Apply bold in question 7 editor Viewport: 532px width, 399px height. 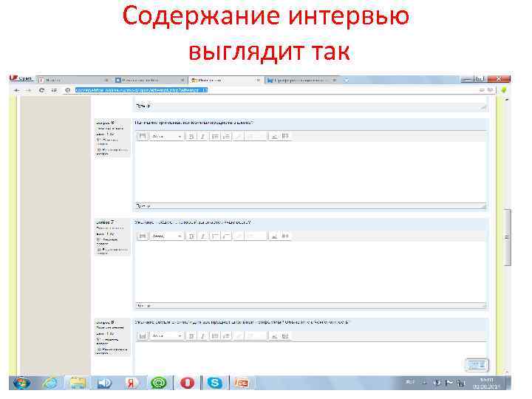pyautogui.click(x=191, y=236)
